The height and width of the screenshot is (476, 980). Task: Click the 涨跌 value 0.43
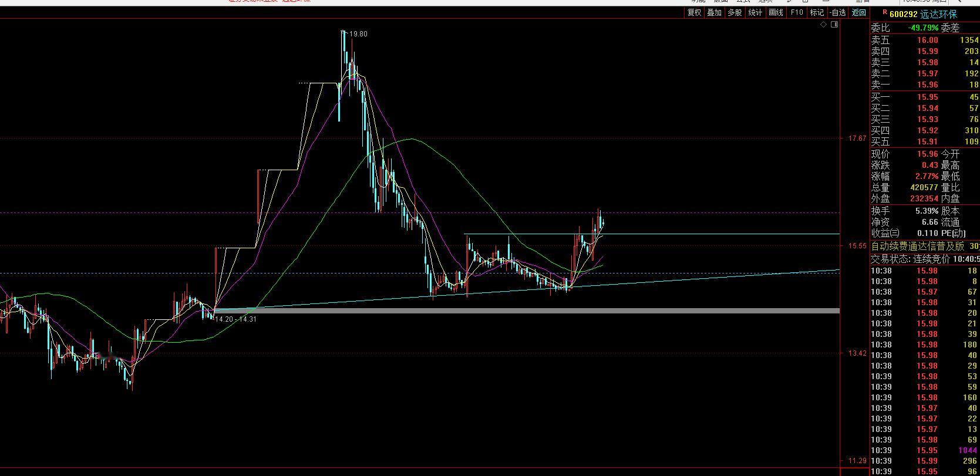pos(930,165)
